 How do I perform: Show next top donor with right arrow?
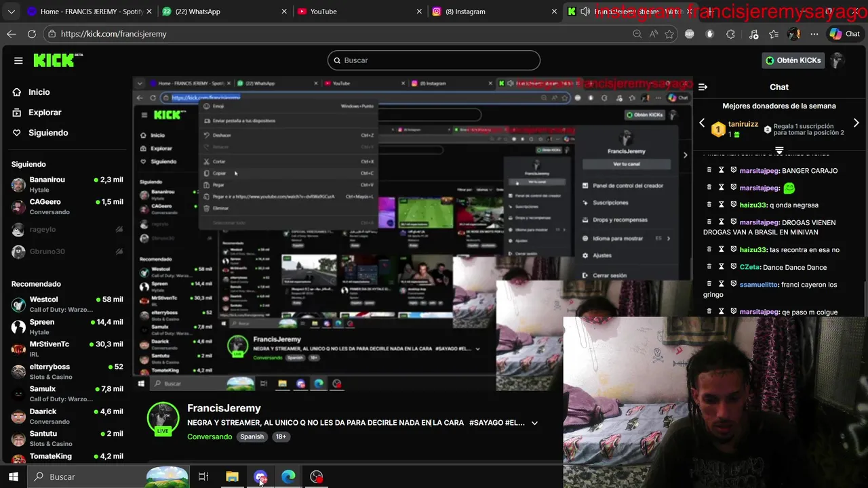[x=856, y=123]
